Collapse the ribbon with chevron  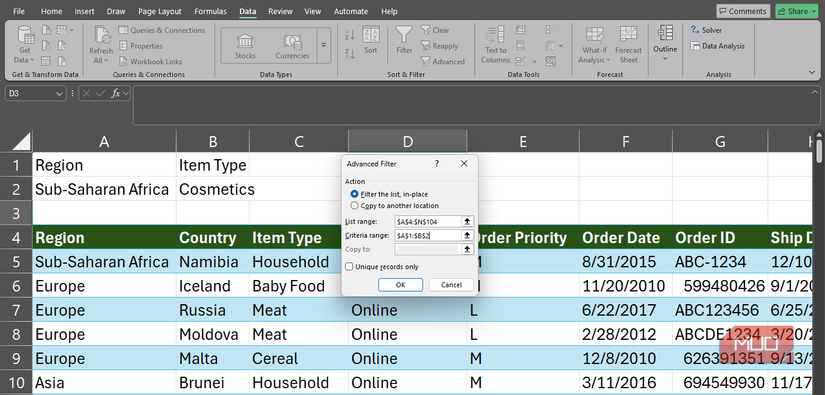(x=811, y=72)
